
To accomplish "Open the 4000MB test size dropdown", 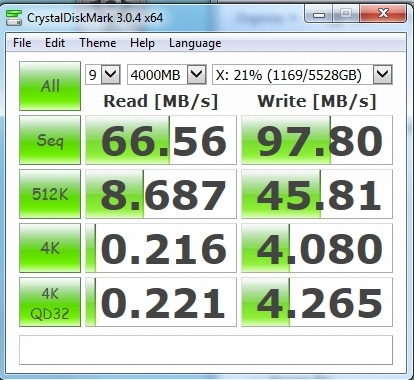I will coord(167,75).
